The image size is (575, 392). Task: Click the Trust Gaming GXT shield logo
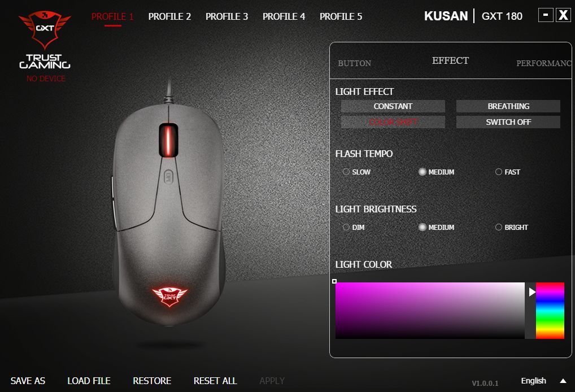click(x=45, y=30)
